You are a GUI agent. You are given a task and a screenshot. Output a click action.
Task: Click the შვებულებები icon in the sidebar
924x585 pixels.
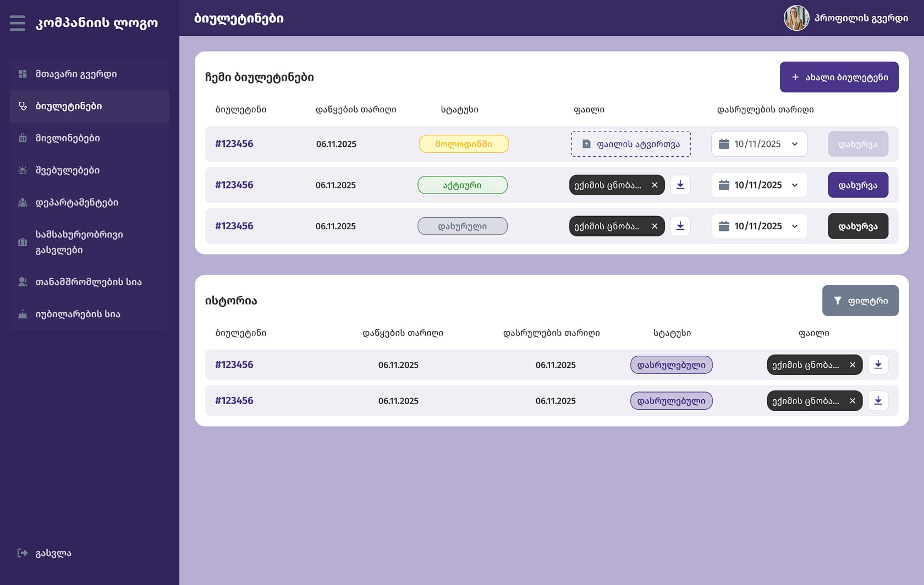tap(23, 170)
